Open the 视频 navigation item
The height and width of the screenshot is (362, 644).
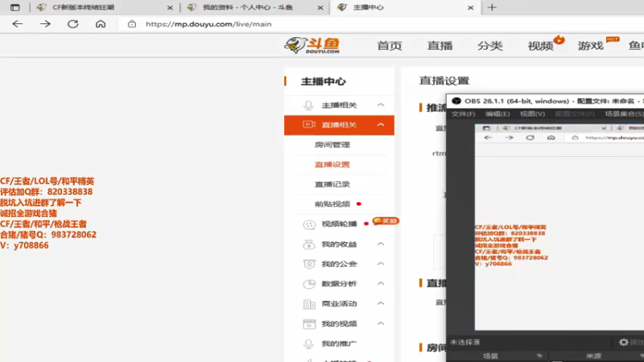click(540, 46)
